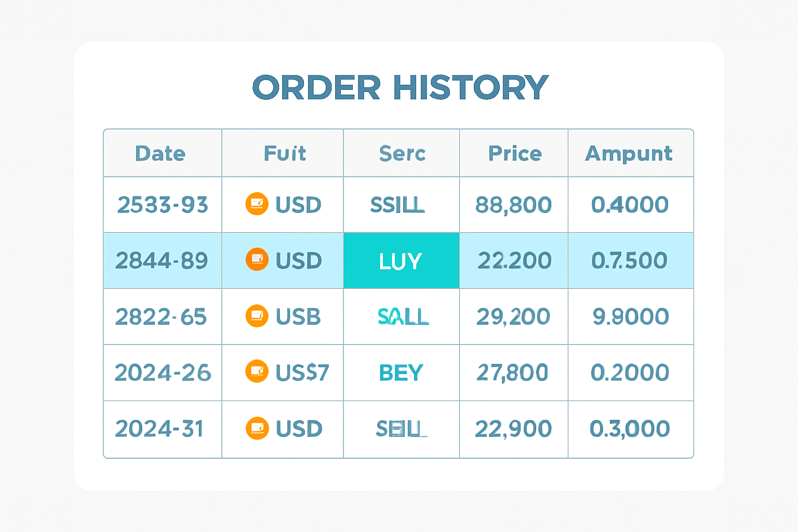Viewport: 798px width, 532px height.
Task: Click the coin icon in the 2024-31 row
Action: coord(257,429)
